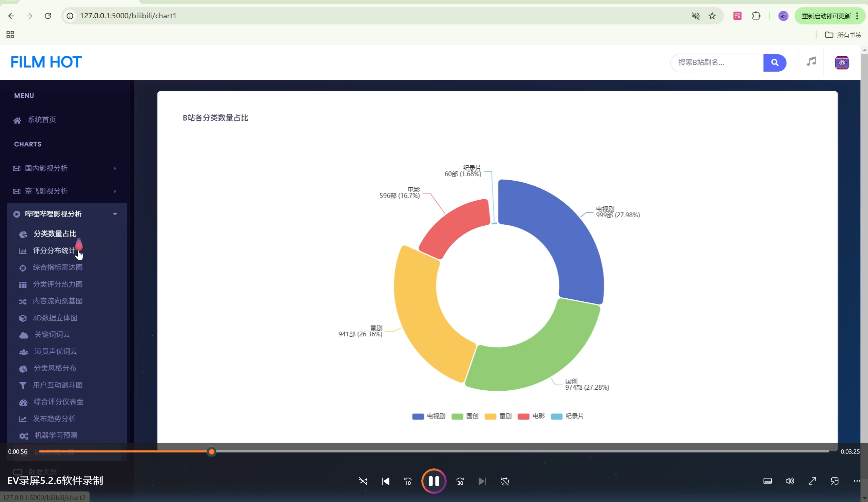Click the shuffle playback icon
The height and width of the screenshot is (502, 868).
(x=363, y=481)
